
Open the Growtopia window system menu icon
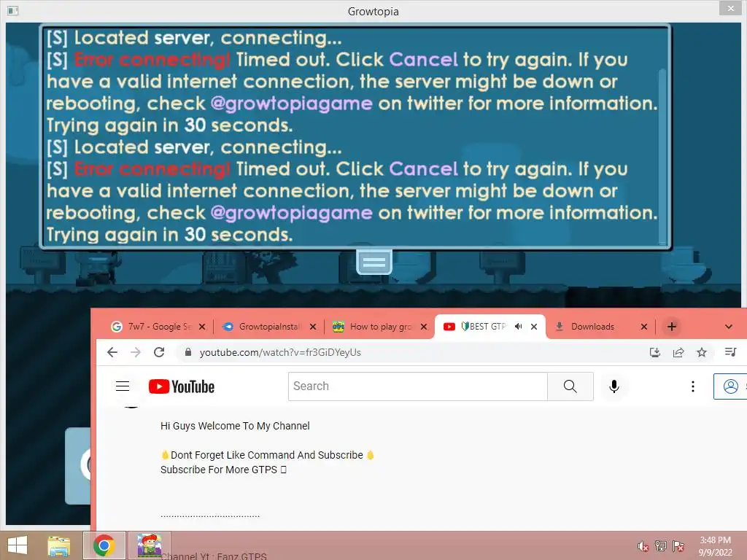tap(13, 10)
